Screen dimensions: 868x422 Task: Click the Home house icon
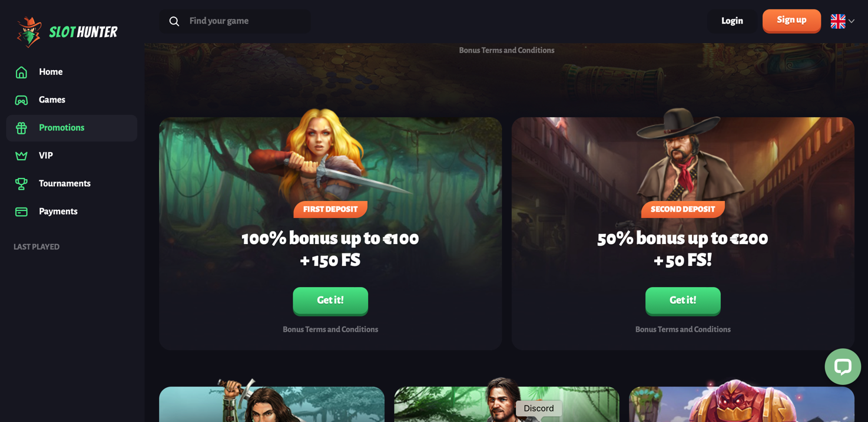click(x=21, y=72)
